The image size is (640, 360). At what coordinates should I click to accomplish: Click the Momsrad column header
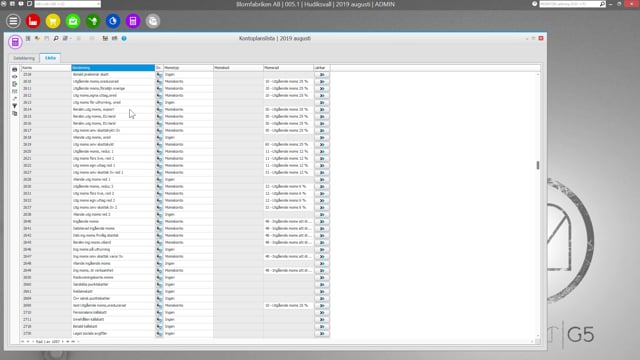pyautogui.click(x=289, y=68)
